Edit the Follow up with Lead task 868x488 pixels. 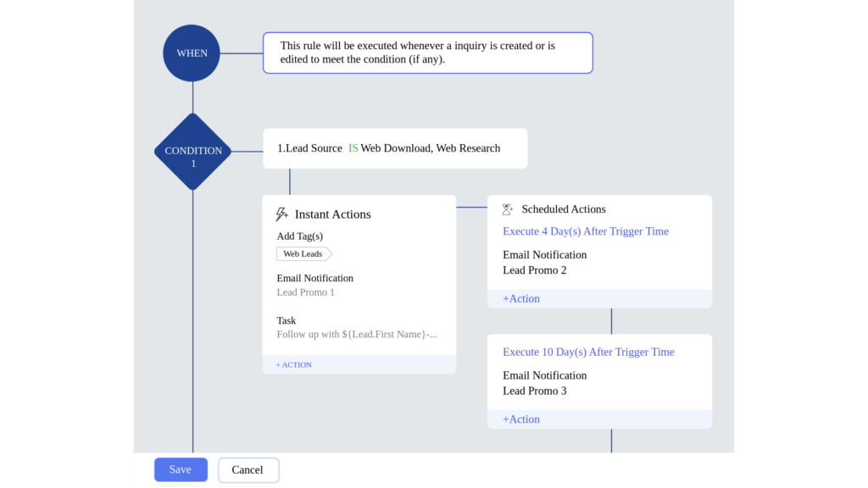356,334
